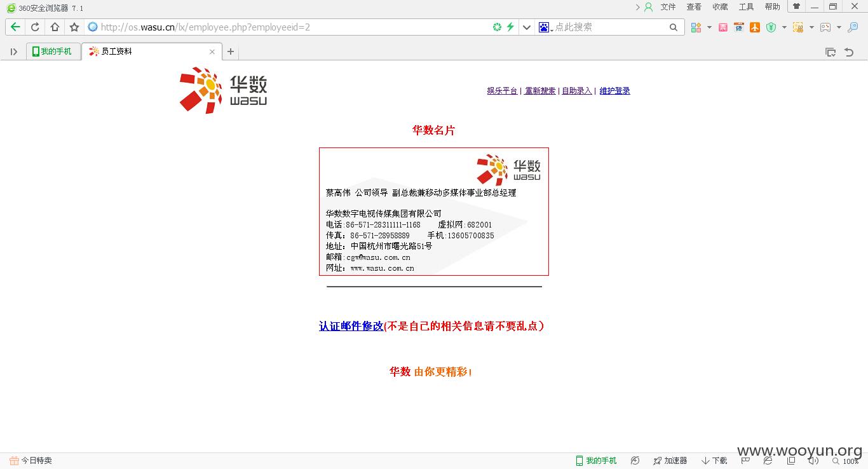Switch to the 我的手机 tab
Image resolution: width=868 pixels, height=469 pixels.
tap(53, 51)
